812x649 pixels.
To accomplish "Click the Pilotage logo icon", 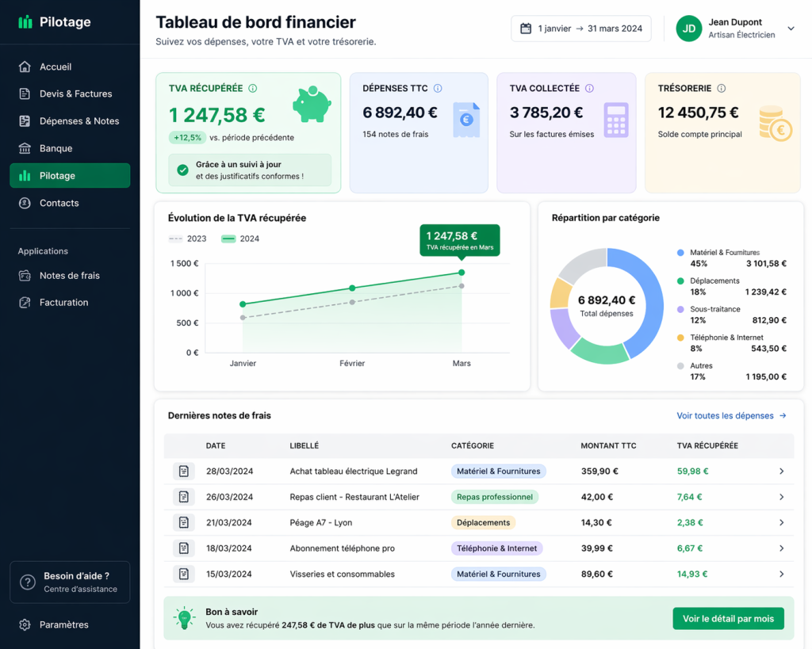I will 25,21.
